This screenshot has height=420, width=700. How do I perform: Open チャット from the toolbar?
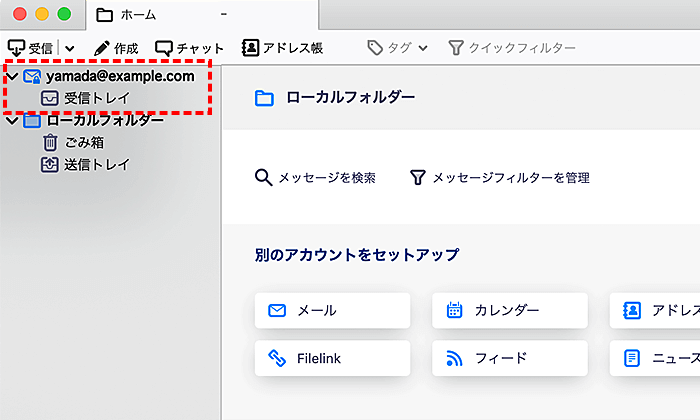(x=190, y=48)
